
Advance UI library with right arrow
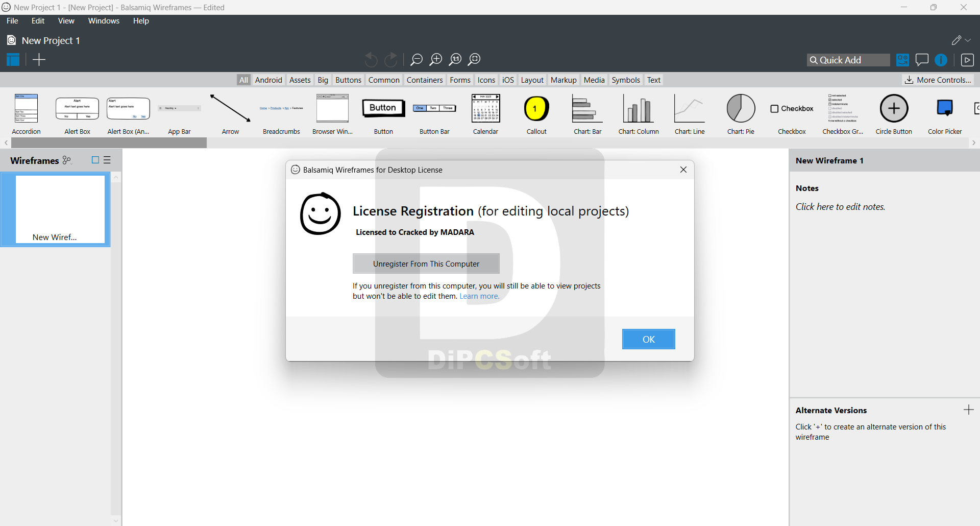(974, 143)
